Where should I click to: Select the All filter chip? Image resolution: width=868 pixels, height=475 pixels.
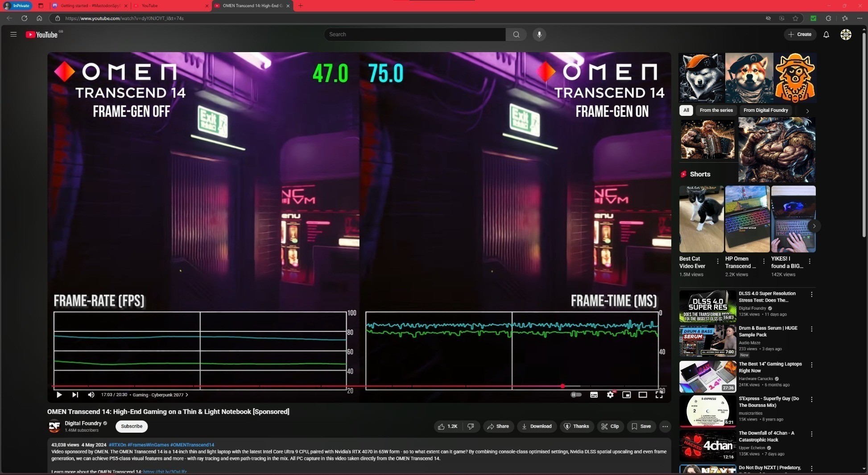click(x=686, y=110)
